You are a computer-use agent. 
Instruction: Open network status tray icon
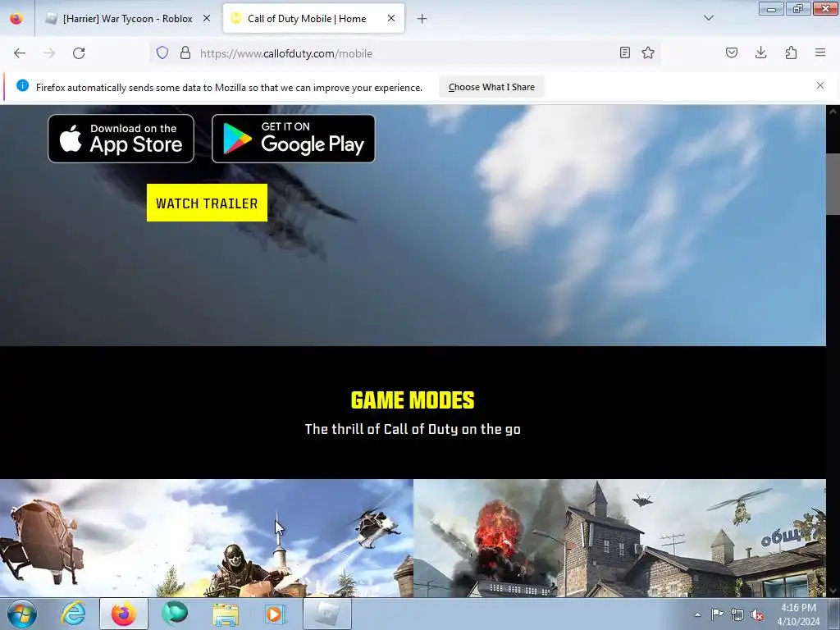point(737,614)
